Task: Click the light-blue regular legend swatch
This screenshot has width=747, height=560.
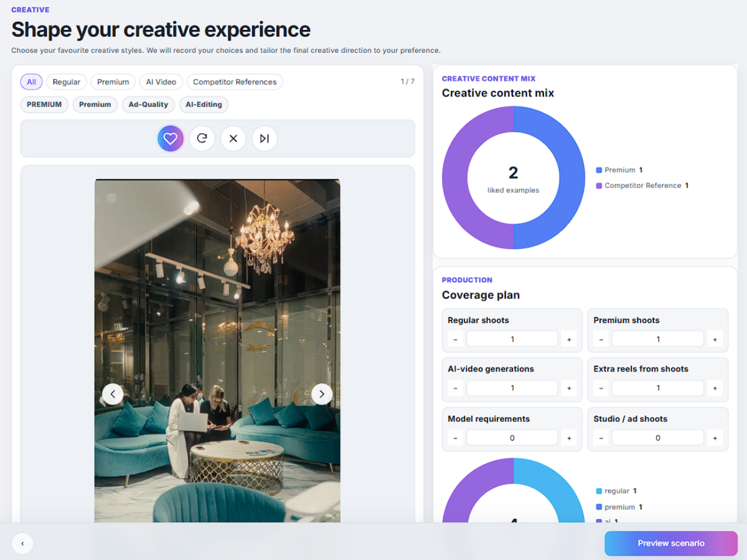Action: pyautogui.click(x=599, y=491)
